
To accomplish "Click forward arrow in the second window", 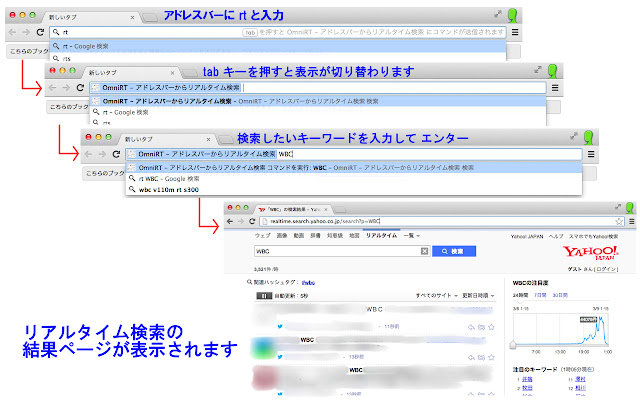I will (x=66, y=87).
